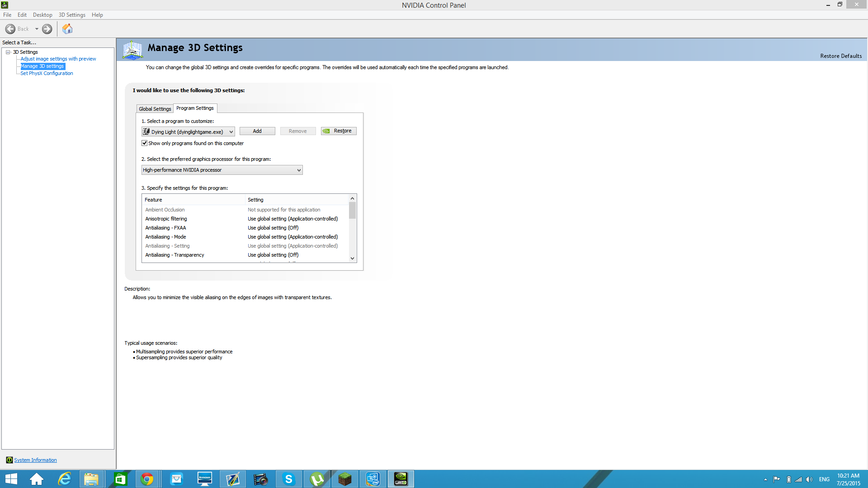Screen dimensions: 868x488
Task: Uncheck Show only programs found on this computer
Action: [145, 143]
